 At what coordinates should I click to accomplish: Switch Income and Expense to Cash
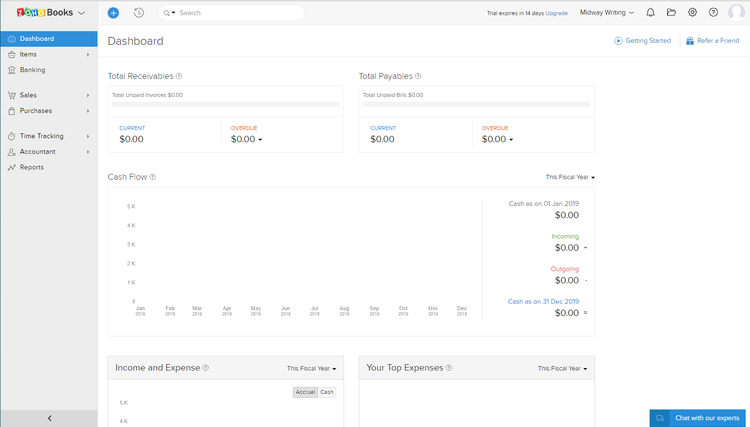click(327, 392)
